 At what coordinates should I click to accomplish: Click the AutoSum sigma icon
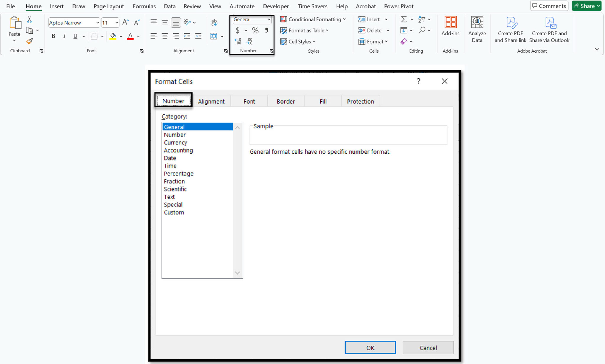click(x=404, y=19)
